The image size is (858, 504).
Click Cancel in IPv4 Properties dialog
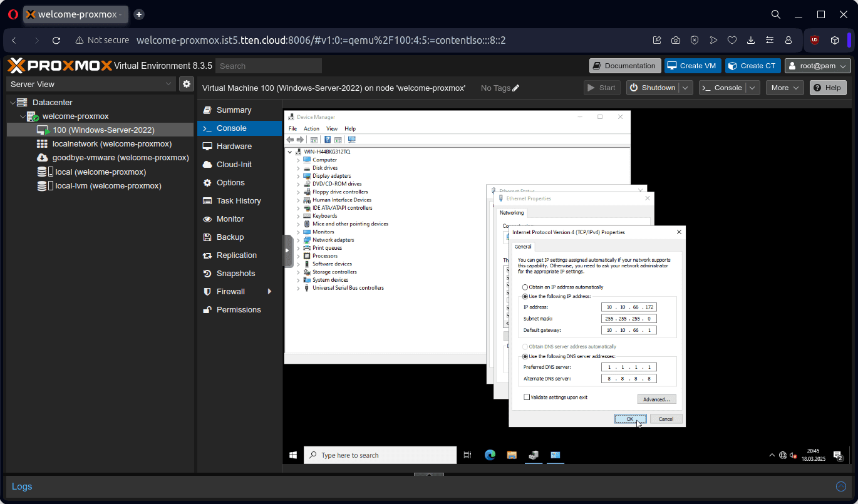666,419
